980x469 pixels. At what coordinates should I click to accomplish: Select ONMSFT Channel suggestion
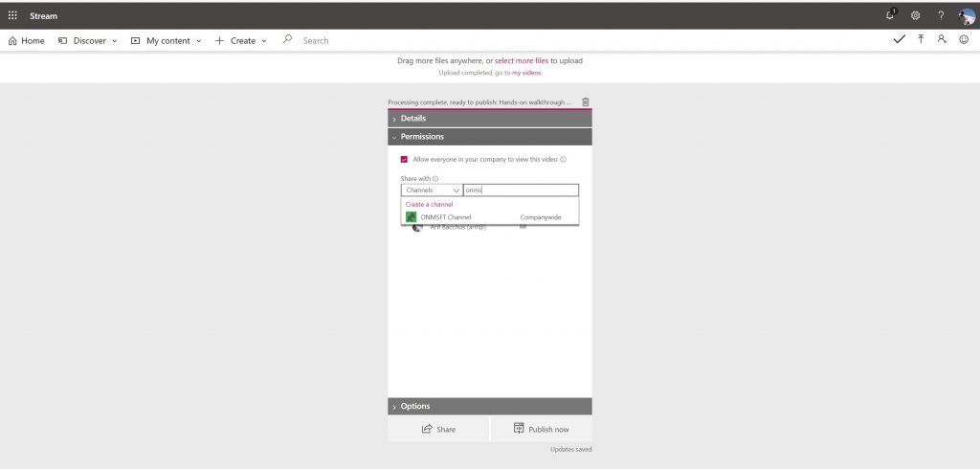coord(490,217)
